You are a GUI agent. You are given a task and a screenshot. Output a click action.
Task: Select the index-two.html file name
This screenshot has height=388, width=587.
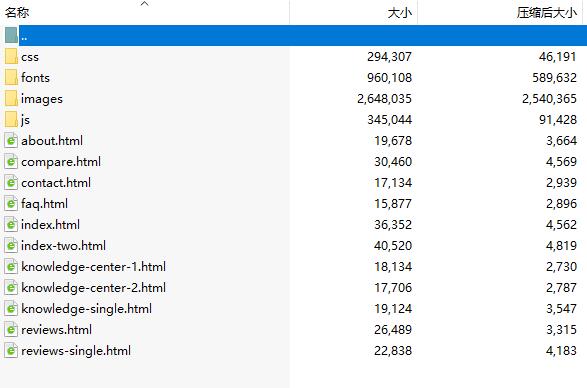pyautogui.click(x=64, y=246)
